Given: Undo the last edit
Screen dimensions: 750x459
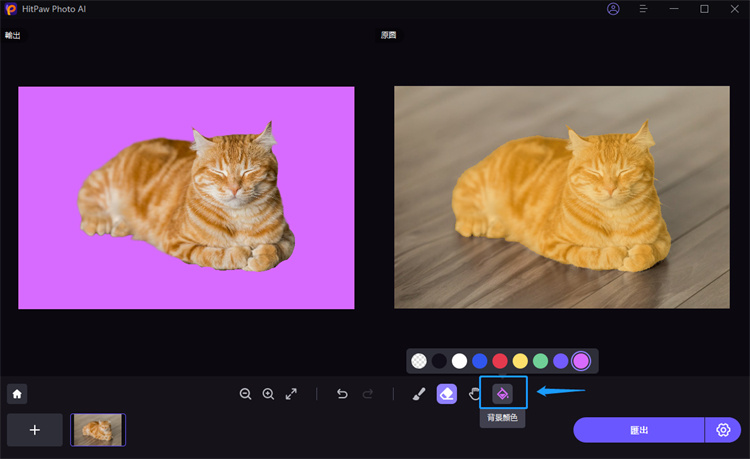Looking at the screenshot, I should (342, 394).
